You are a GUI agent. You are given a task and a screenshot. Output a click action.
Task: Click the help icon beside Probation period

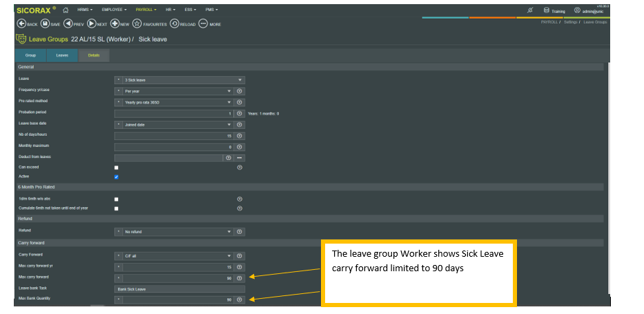240,113
